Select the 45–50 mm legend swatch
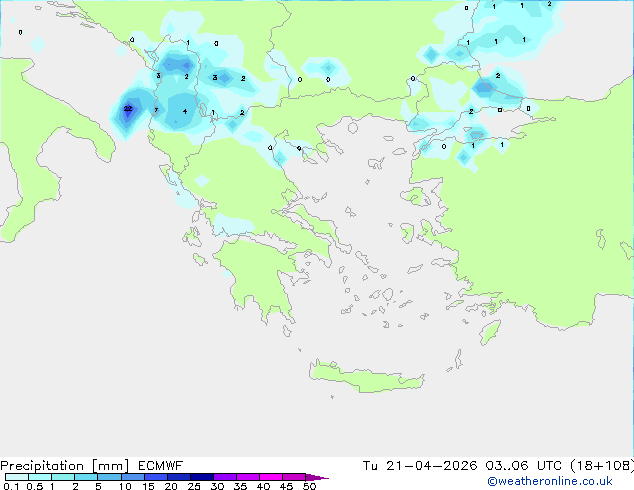Viewport: 634px width, 490px height. click(x=294, y=477)
